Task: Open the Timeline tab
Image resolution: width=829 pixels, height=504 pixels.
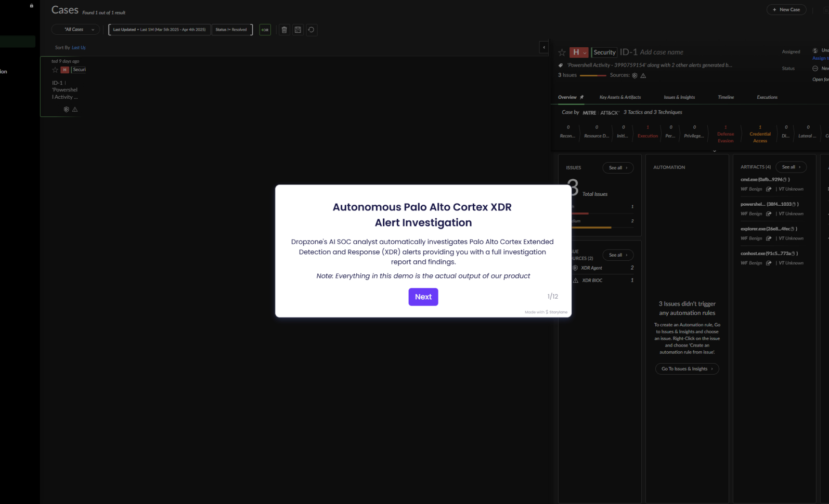Action: 726,97
